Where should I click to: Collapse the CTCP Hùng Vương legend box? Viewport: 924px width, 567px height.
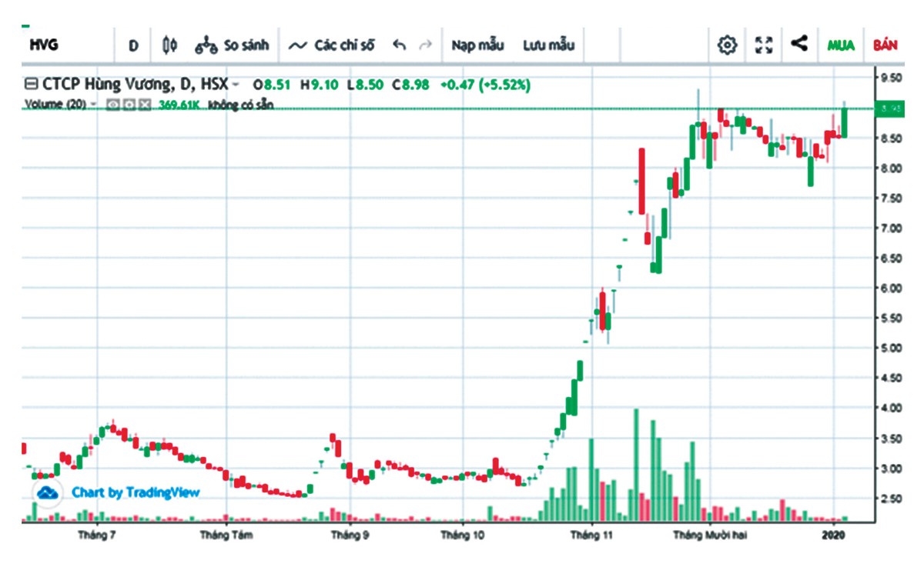tap(31, 85)
